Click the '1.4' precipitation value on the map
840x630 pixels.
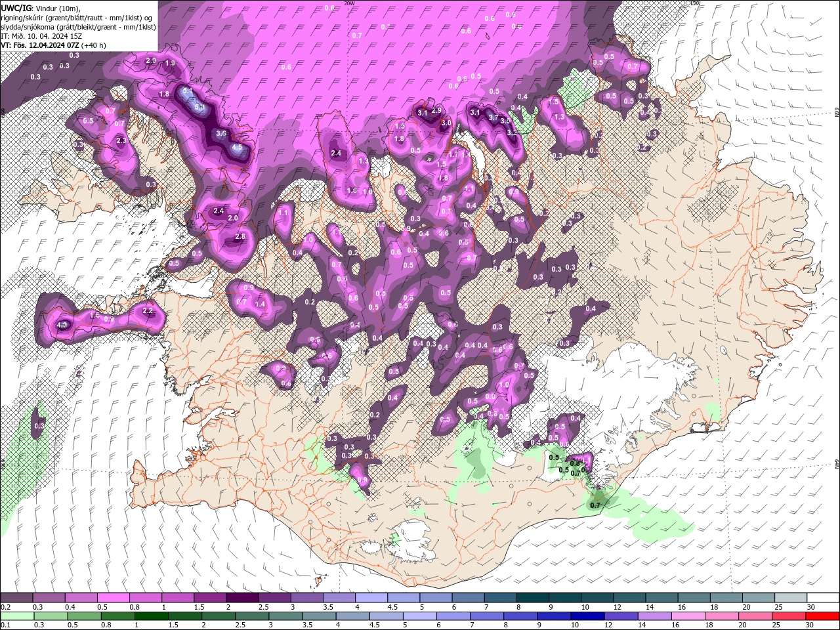pyautogui.click(x=260, y=304)
